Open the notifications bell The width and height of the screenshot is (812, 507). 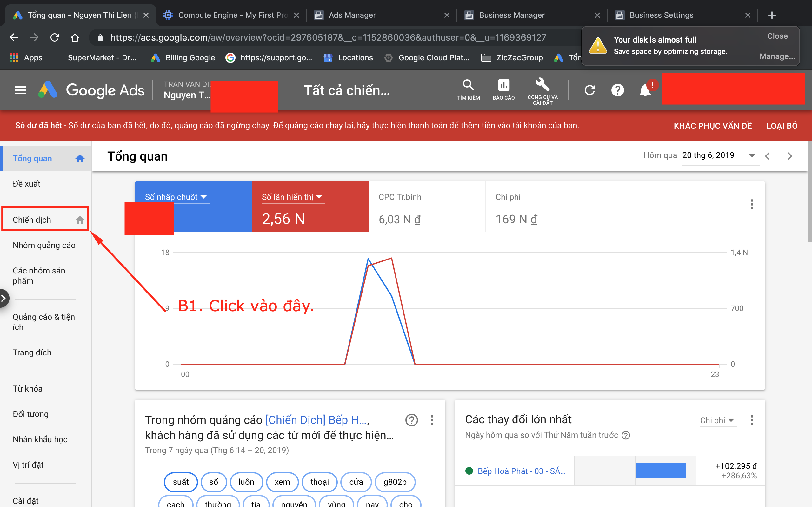pyautogui.click(x=645, y=90)
